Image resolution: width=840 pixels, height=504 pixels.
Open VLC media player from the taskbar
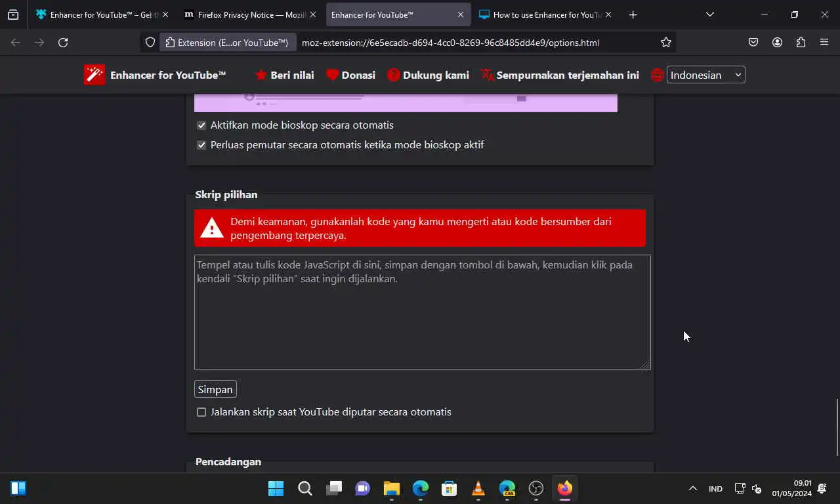pos(478,488)
